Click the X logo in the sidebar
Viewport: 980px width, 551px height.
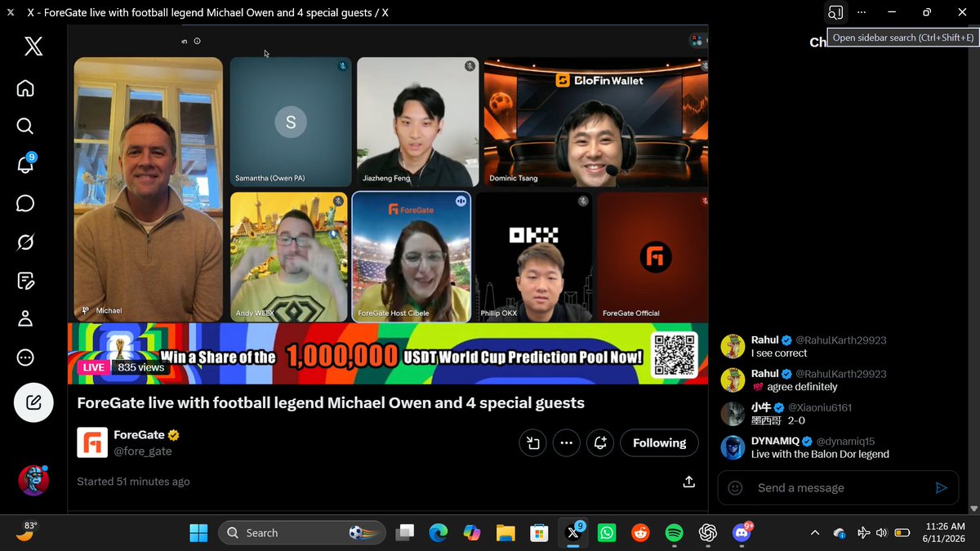[x=33, y=47]
